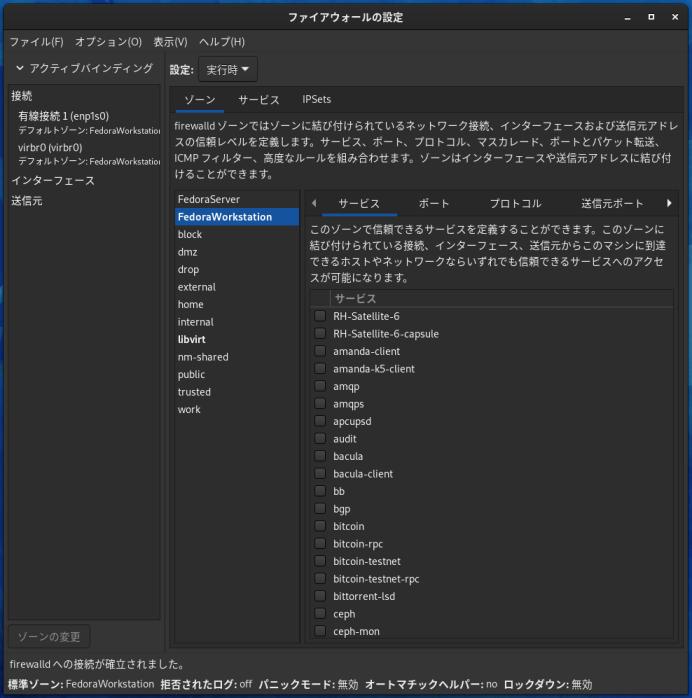Viewport: 692px width, 698px height.
Task: Enable the apcupsd checkbox
Action: (320, 421)
